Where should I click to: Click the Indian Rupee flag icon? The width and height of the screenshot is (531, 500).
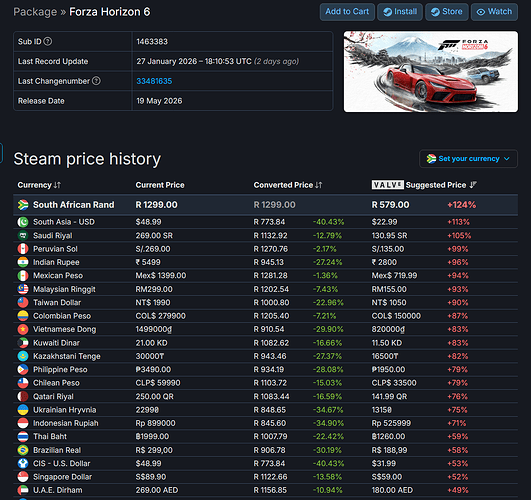click(x=23, y=262)
